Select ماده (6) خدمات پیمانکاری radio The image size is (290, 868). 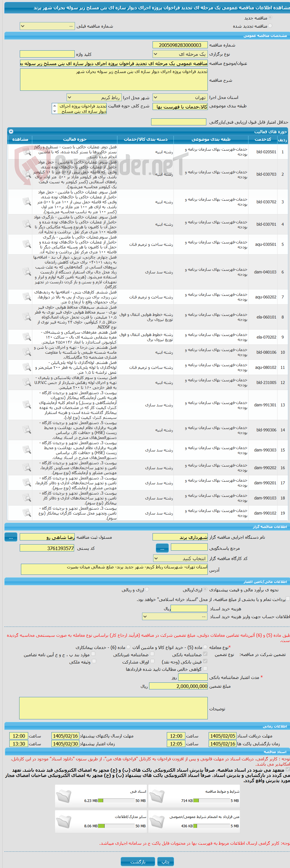click(128, 647)
